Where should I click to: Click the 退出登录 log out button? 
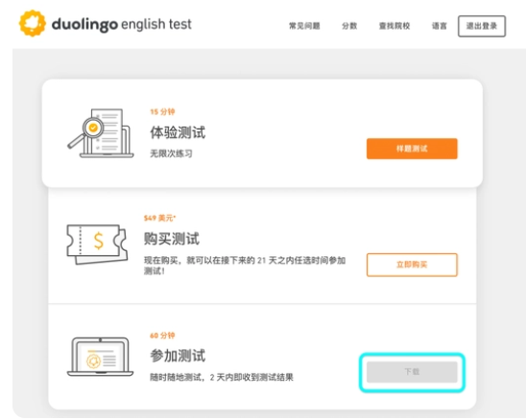pyautogui.click(x=482, y=26)
